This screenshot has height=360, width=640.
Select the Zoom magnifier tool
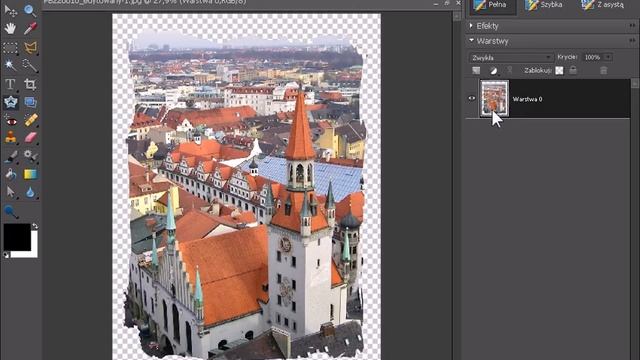[30, 11]
